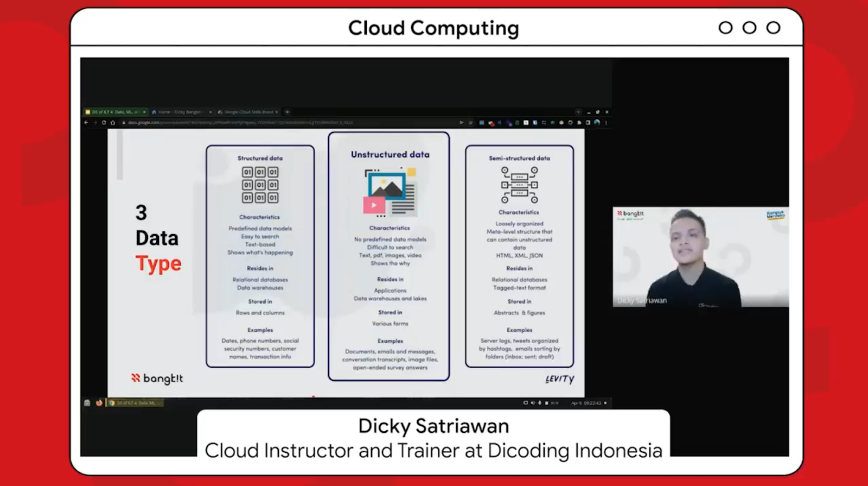Click the share arrow icon in the address bar
The height and width of the screenshot is (486, 868).
(x=462, y=123)
